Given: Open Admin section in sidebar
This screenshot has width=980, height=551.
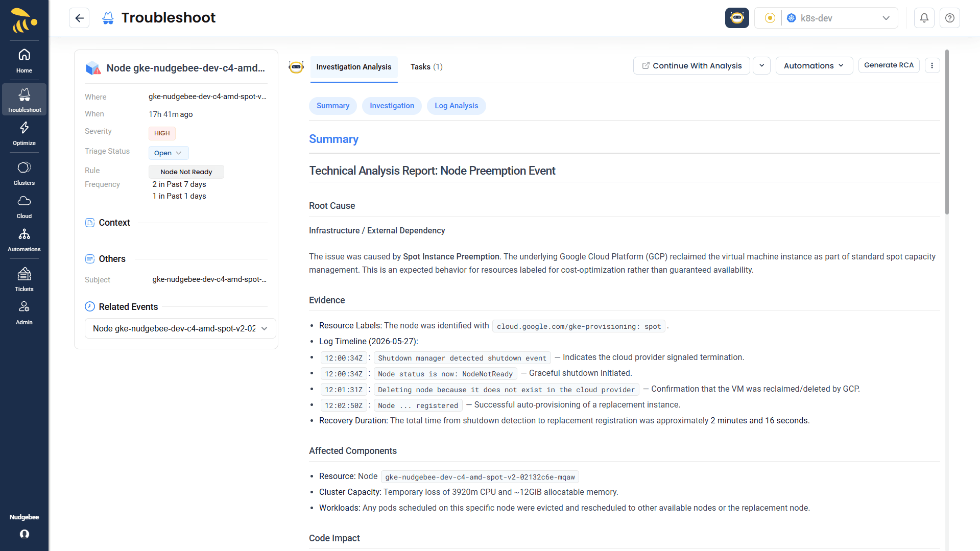Looking at the screenshot, I should [x=24, y=313].
